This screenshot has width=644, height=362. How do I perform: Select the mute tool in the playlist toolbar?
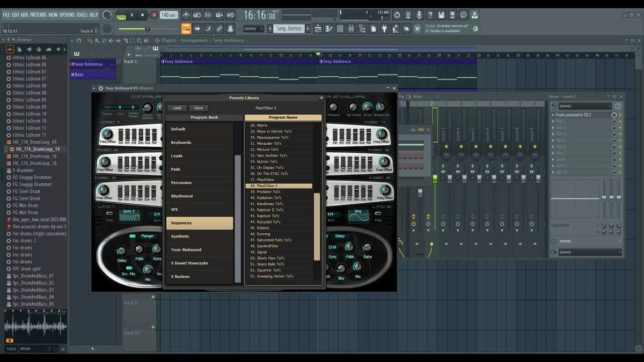click(112, 40)
